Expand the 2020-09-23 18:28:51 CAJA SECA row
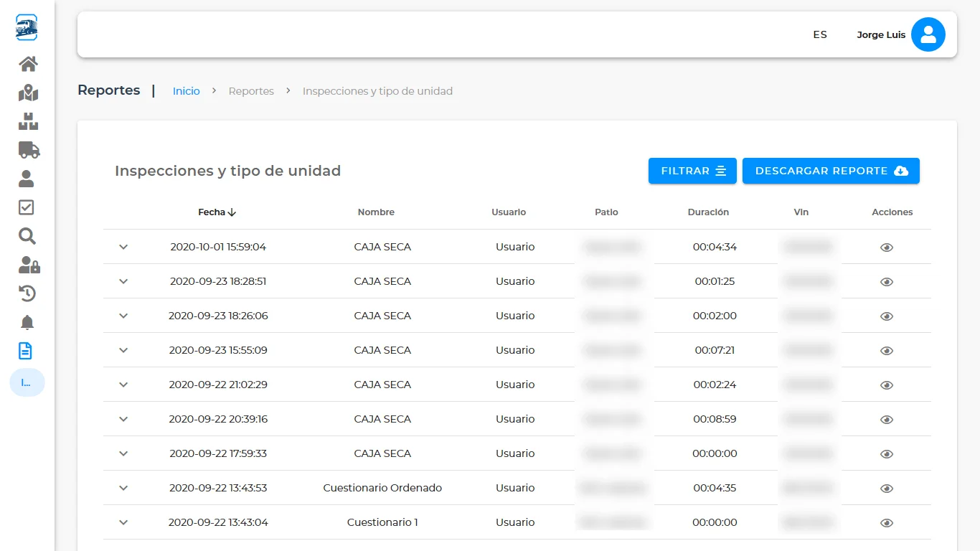The width and height of the screenshot is (980, 551). coord(123,281)
